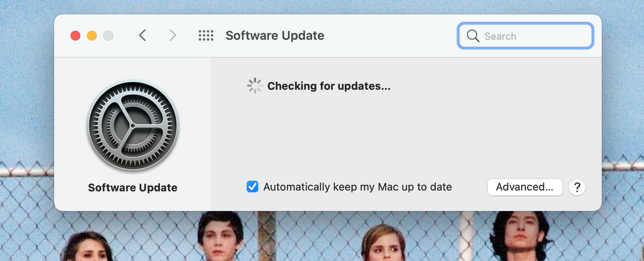This screenshot has height=261, width=644.
Task: Click the "Checking for updates..." status text
Action: click(329, 86)
